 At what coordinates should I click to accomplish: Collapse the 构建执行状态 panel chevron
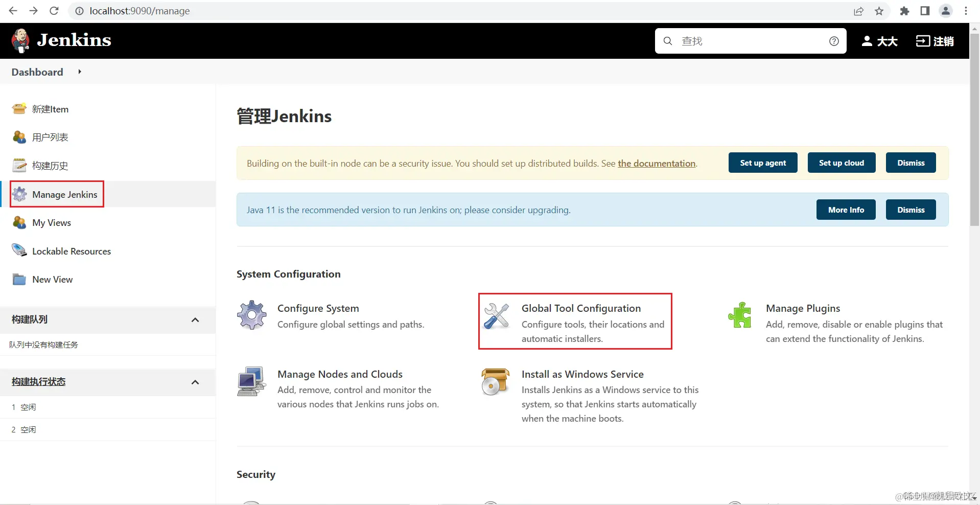(195, 382)
